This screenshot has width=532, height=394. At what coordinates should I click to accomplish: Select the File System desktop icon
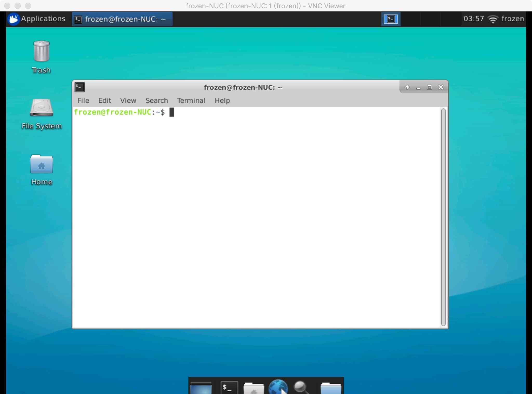pos(42,114)
